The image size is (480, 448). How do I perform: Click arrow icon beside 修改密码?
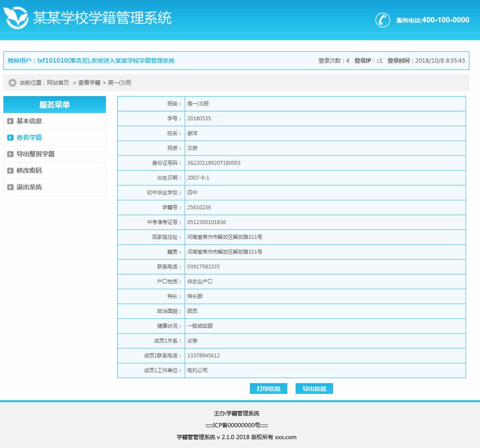coord(10,171)
